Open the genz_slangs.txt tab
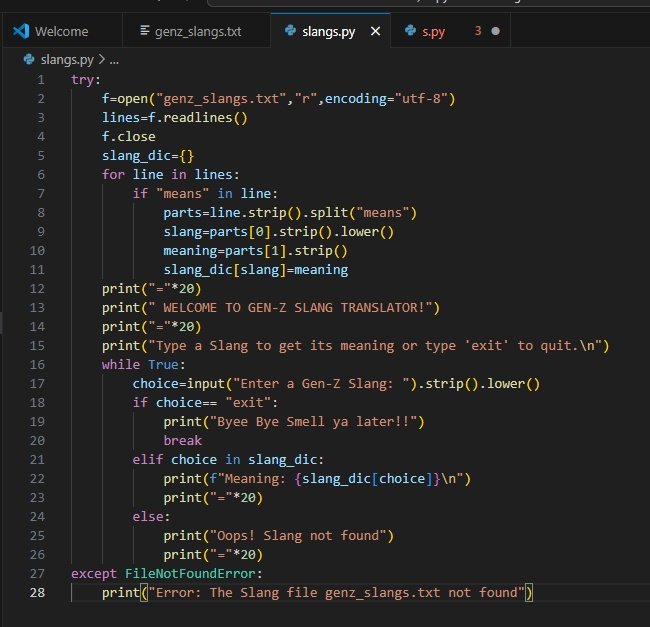 [196, 31]
